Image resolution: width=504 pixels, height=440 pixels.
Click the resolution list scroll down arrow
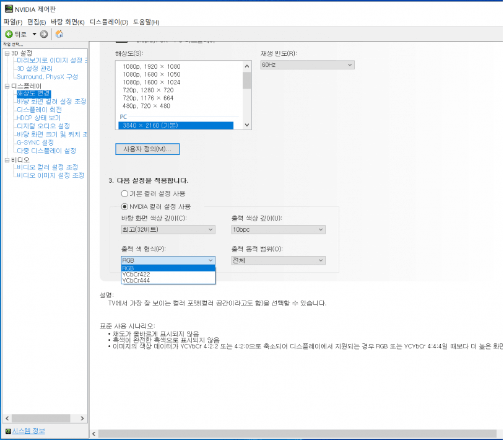pos(247,125)
